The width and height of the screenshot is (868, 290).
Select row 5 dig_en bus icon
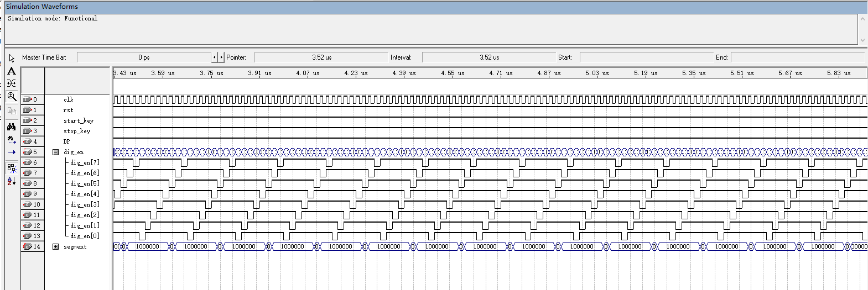click(28, 152)
